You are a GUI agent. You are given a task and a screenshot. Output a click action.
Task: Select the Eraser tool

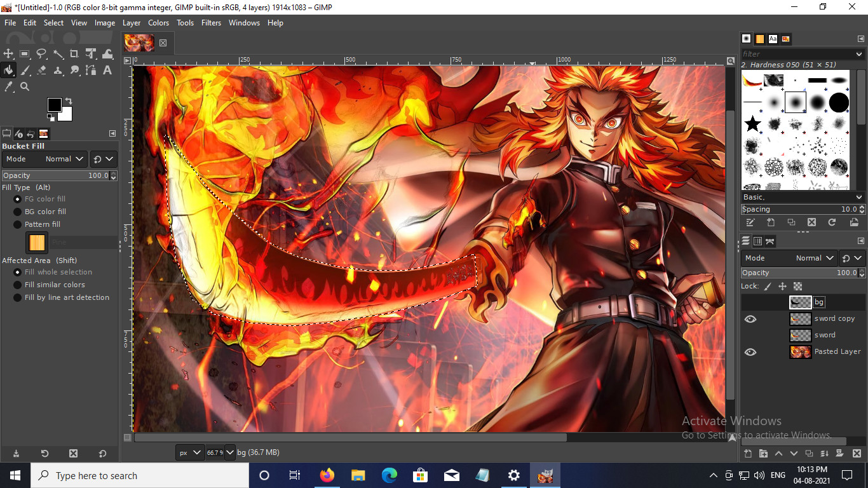pos(41,70)
